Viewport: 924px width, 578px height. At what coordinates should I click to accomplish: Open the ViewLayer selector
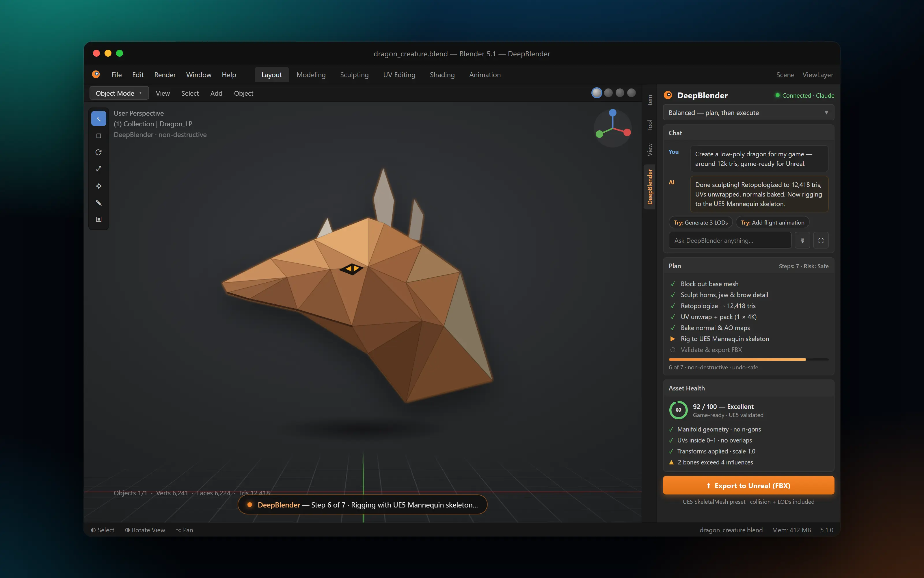(817, 75)
